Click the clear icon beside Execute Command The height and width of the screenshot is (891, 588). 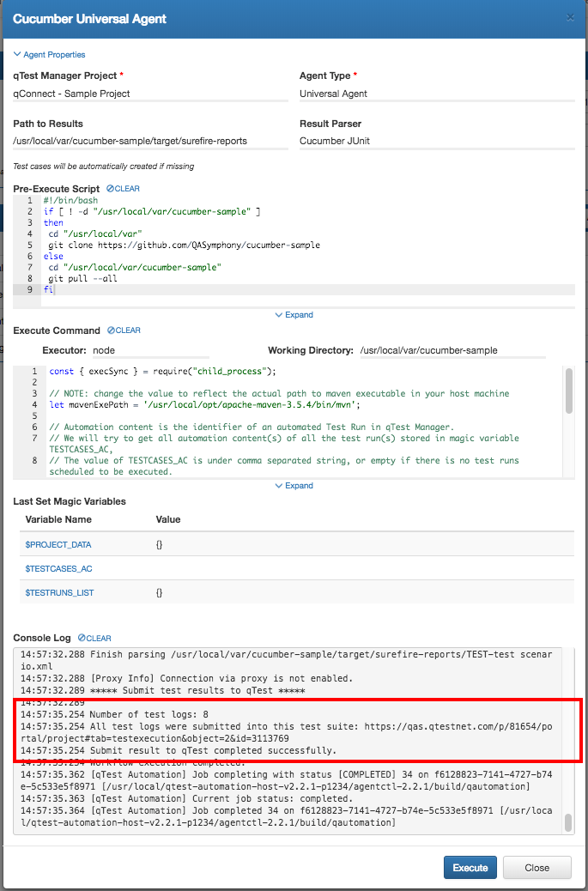pos(111,330)
